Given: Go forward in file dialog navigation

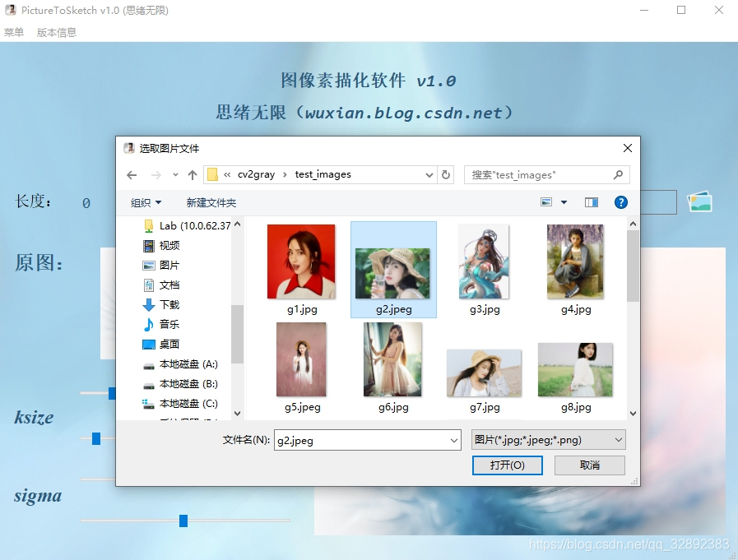Looking at the screenshot, I should (155, 175).
